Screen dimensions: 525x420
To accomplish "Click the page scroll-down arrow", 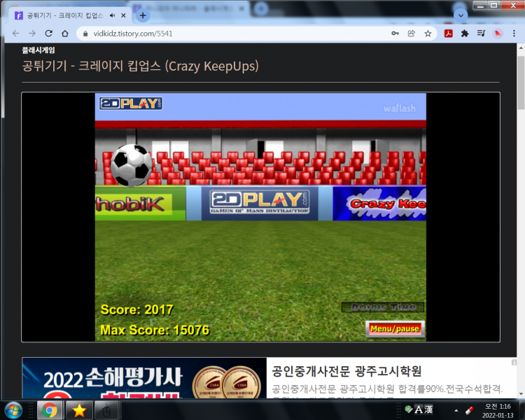I will (521, 394).
